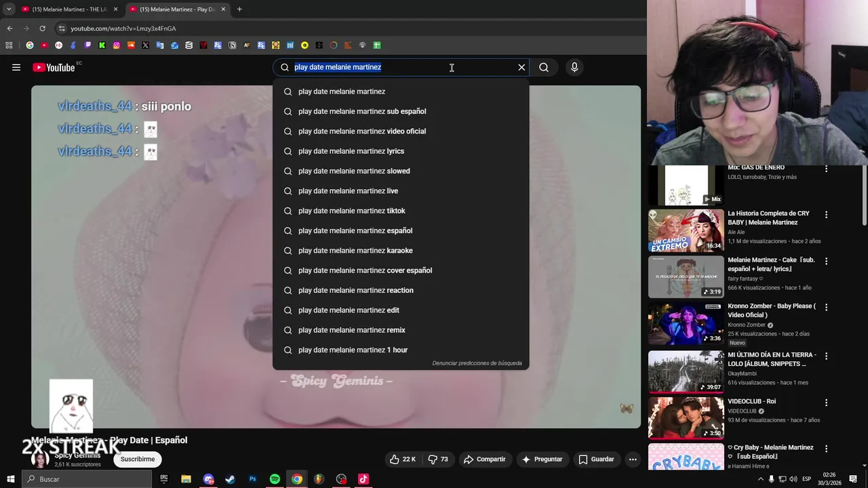Screen dimensions: 868x488
Task: Open options menu for 'La Historia Completa de CRY BABY'
Action: tap(826, 215)
